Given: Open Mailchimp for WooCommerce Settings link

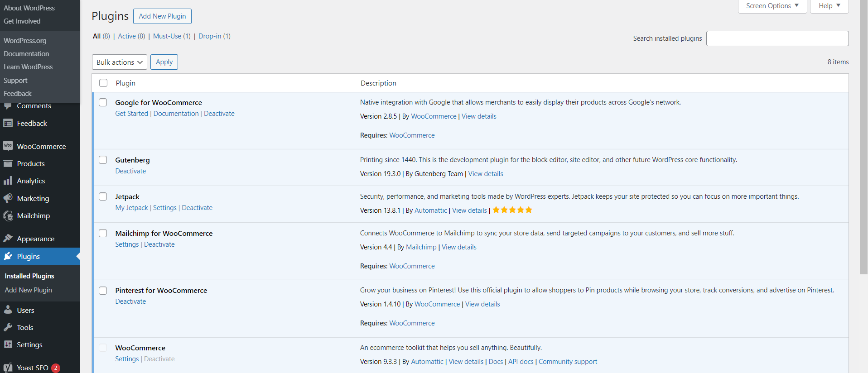Looking at the screenshot, I should click(x=127, y=244).
